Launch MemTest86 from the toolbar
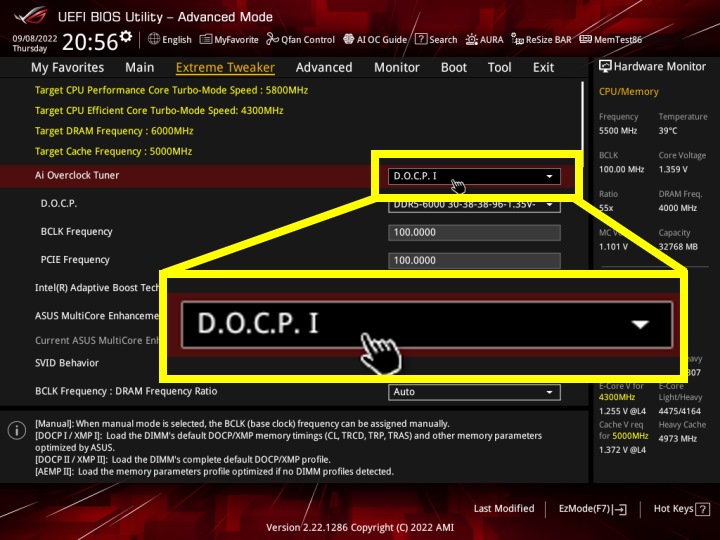Screen dimensions: 720x540 click(610, 39)
